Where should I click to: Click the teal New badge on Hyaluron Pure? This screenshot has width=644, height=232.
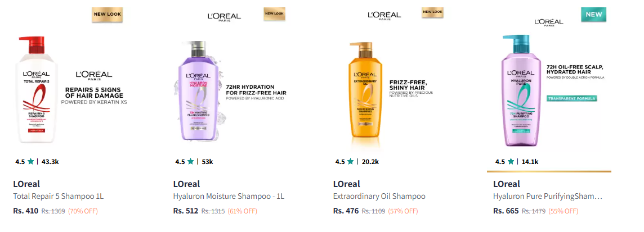[593, 14]
